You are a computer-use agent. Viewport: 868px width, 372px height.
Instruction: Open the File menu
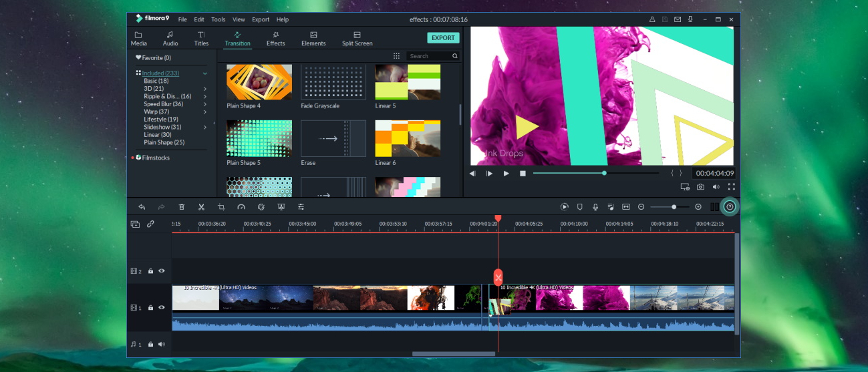(x=182, y=20)
